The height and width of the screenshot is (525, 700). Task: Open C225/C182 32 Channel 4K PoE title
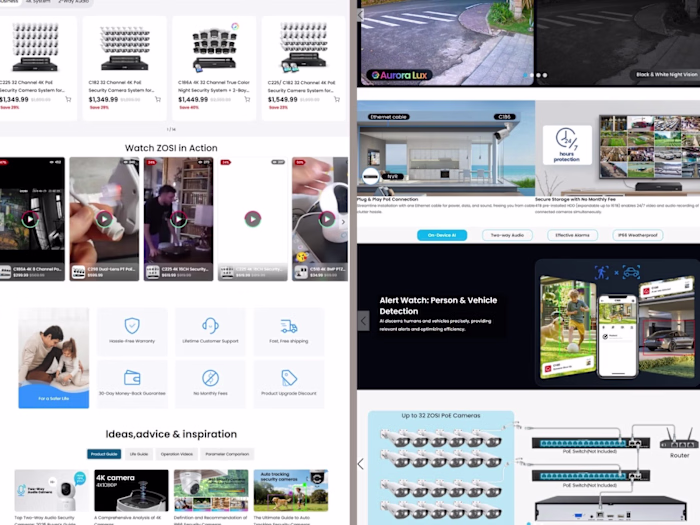(x=301, y=86)
